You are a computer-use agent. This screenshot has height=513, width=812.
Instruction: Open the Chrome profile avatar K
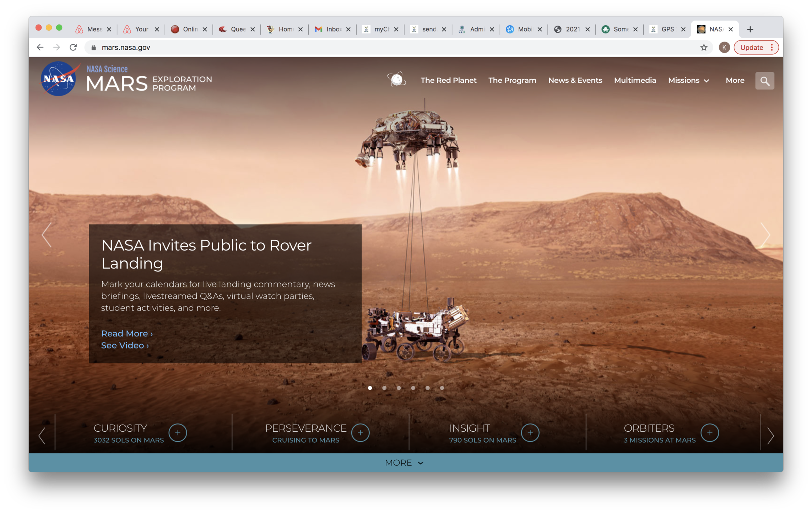[x=724, y=48]
